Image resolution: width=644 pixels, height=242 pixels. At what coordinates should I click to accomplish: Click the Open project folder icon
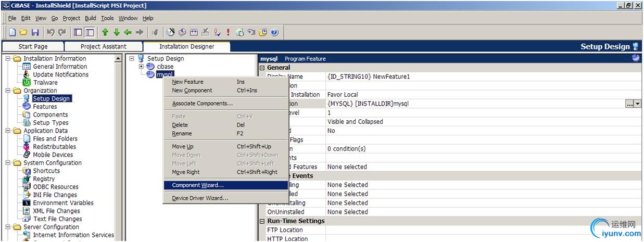23,32
